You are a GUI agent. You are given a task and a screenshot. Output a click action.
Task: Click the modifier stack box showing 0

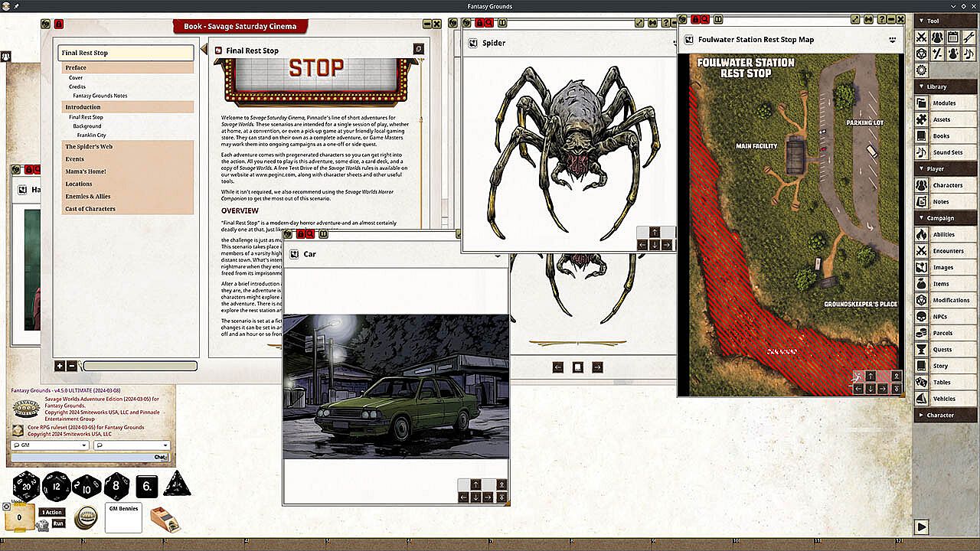pos(19,517)
